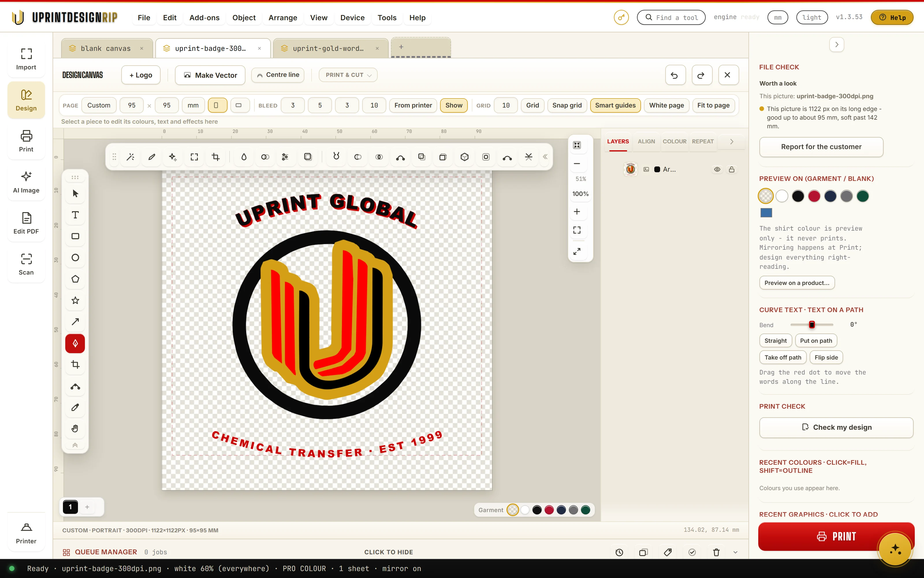Enable Snap grid
924x578 pixels.
[567, 105]
